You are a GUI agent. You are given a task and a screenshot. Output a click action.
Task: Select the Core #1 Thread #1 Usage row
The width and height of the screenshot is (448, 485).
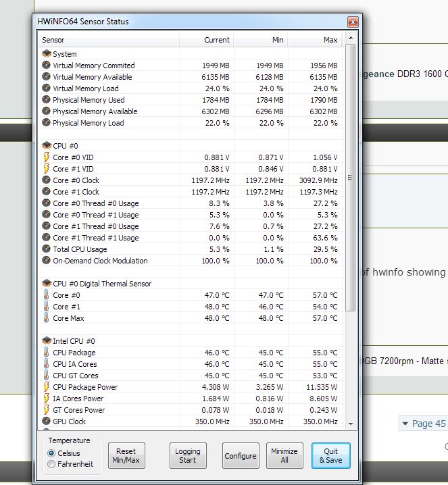190,238
